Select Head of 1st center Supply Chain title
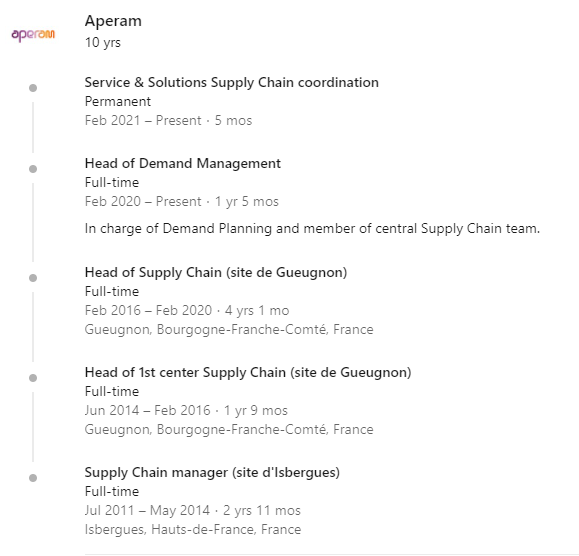The height and width of the screenshot is (556, 579). 248,373
